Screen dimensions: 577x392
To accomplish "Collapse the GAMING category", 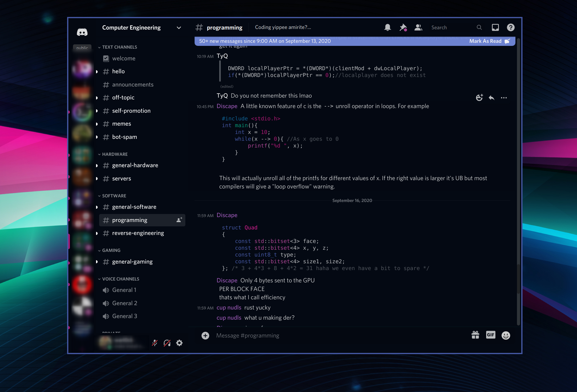I will click(109, 250).
